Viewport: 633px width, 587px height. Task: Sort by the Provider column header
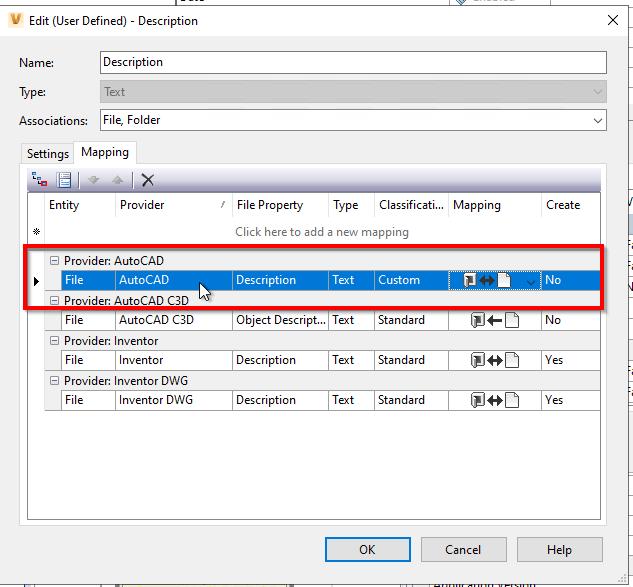point(174,205)
